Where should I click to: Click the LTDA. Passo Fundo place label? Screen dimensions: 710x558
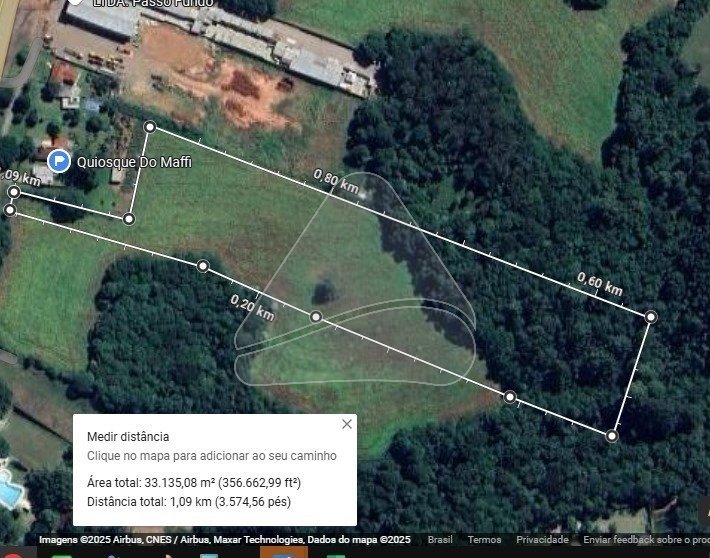pos(153,4)
